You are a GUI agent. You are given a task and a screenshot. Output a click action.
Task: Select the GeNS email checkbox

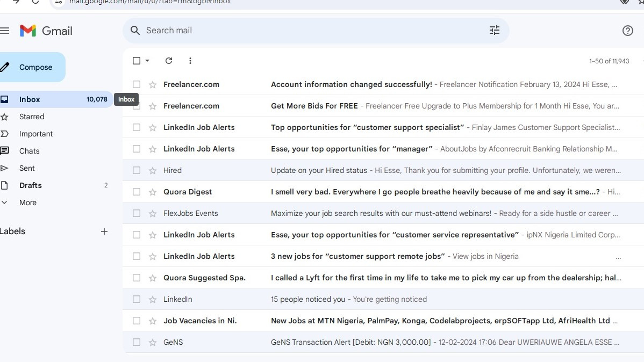point(137,342)
